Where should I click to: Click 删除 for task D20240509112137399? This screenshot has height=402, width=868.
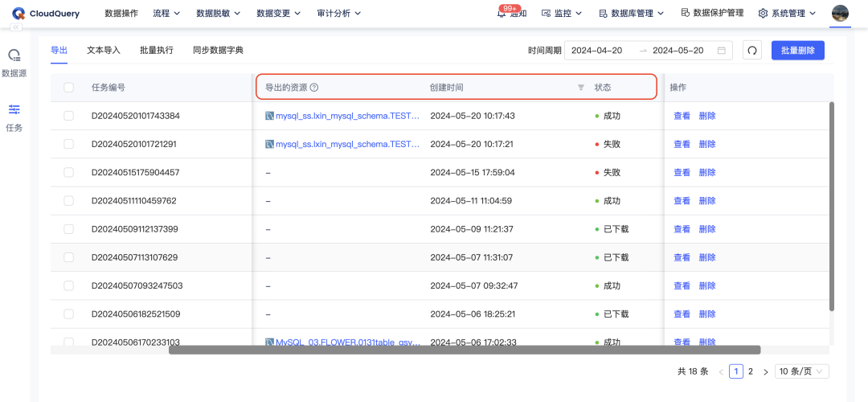point(707,228)
